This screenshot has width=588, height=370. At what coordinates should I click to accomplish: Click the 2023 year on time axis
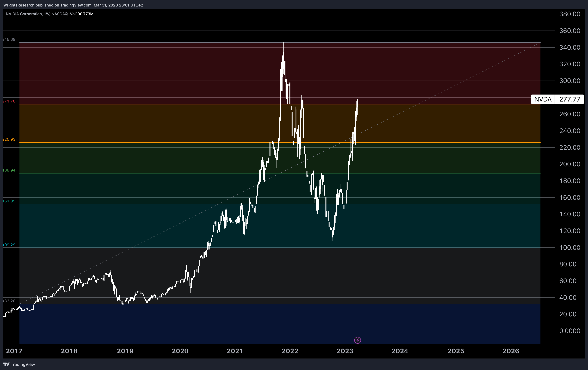(345, 351)
